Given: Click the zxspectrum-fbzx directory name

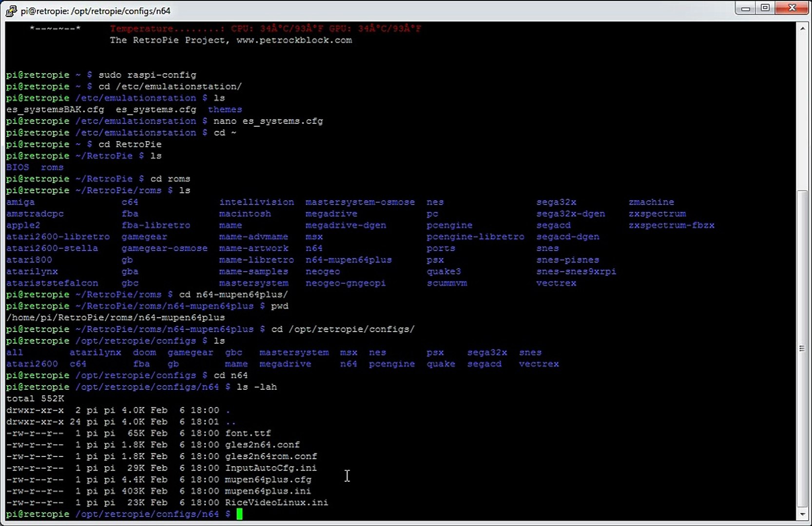Looking at the screenshot, I should click(671, 225).
